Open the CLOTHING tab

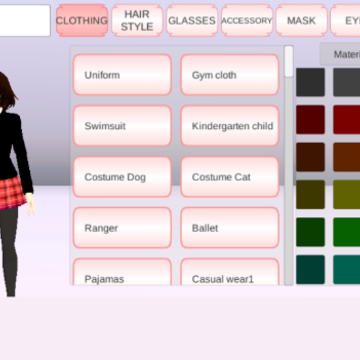(82, 20)
